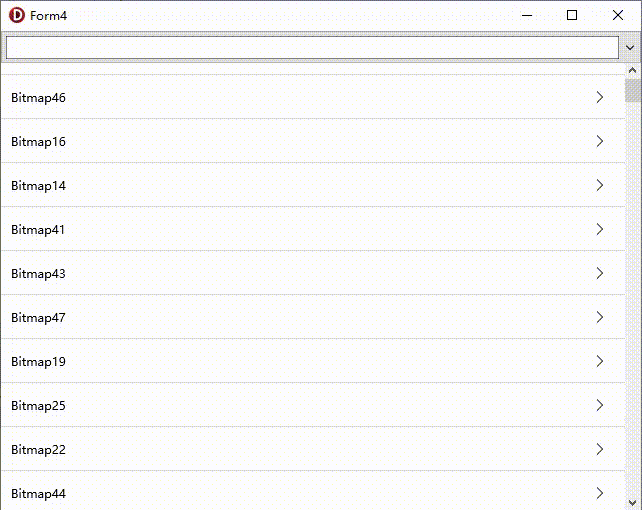Screen dimensions: 642x510
Task: Expand the Bitmap22 row chevron
Action: [600, 449]
